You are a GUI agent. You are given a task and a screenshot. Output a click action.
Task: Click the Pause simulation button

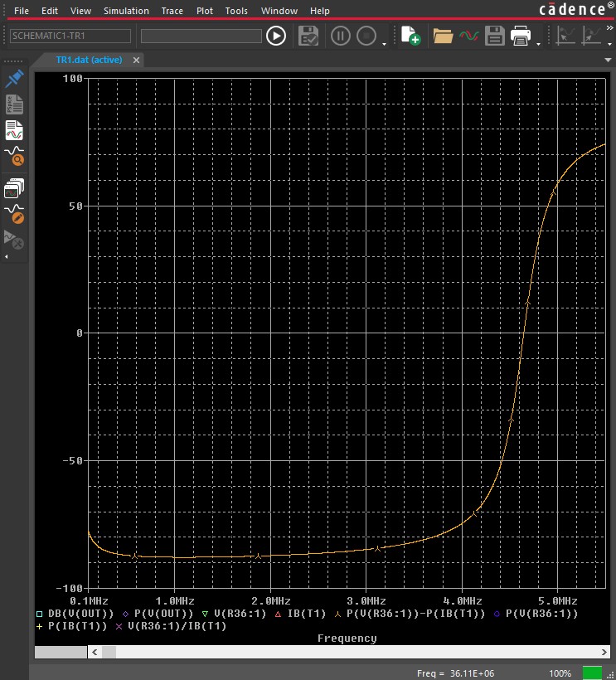[x=340, y=36]
